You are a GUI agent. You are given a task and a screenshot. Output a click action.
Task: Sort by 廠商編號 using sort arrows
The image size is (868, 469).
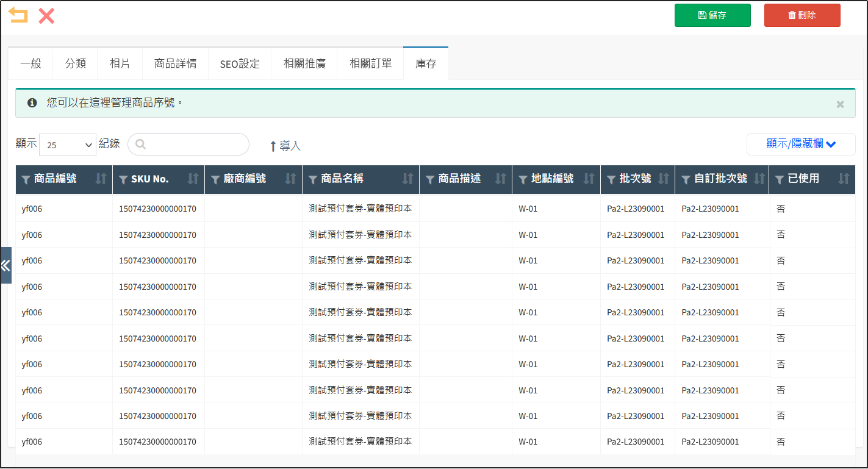pos(290,179)
